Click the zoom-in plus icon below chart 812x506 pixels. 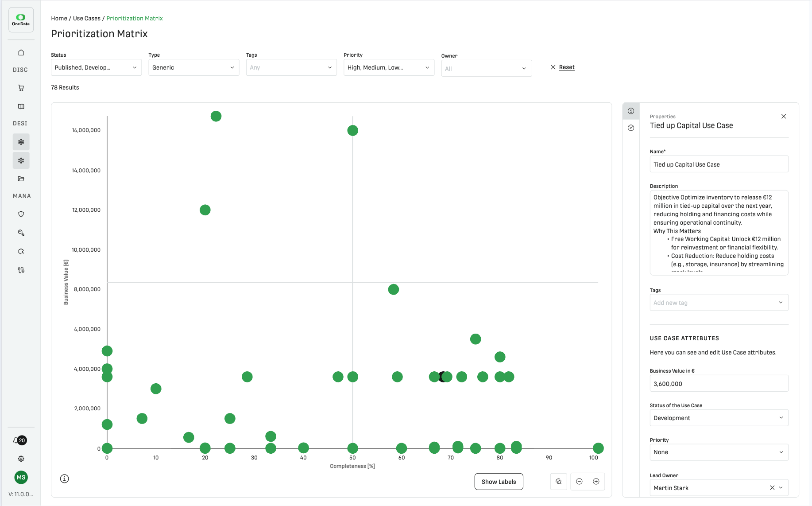coord(596,482)
